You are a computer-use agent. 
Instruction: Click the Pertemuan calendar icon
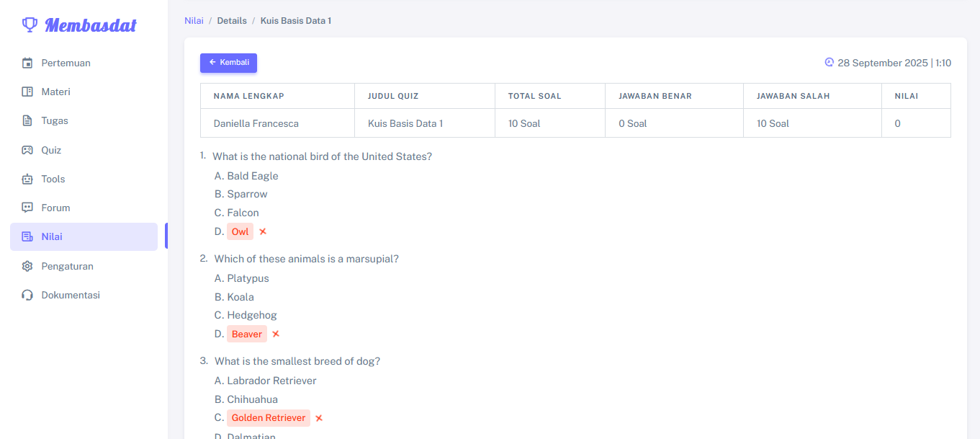(x=27, y=63)
